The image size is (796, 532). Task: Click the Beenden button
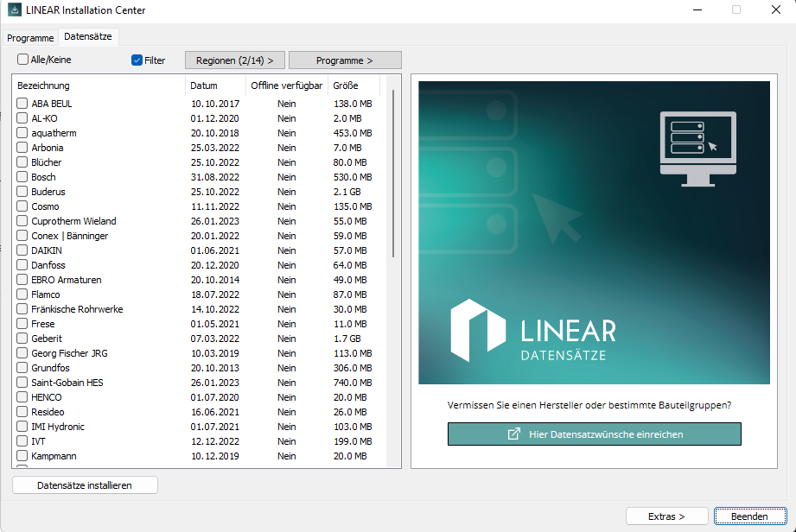point(750,516)
